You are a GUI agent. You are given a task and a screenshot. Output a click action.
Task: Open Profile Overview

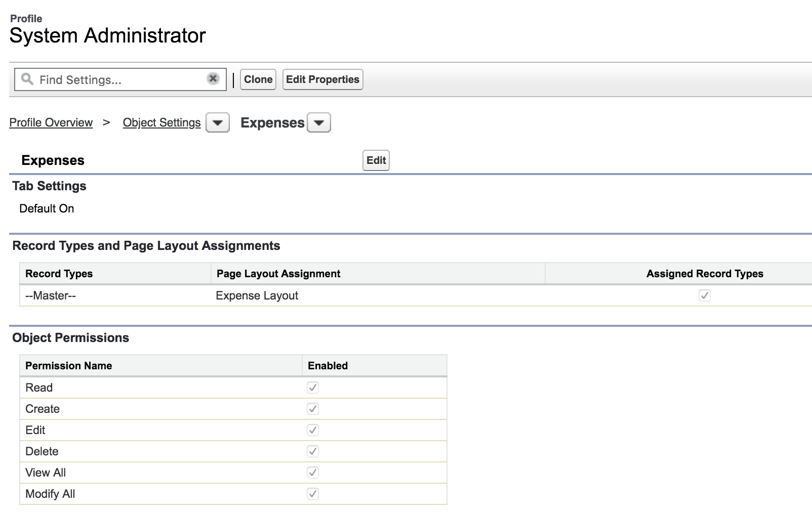tap(51, 122)
